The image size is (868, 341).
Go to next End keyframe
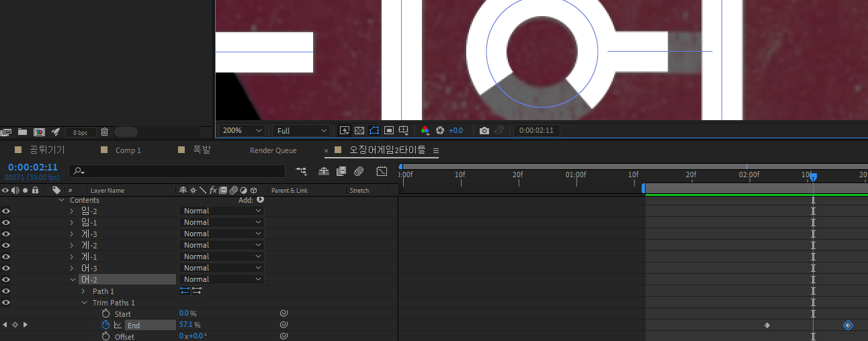[26, 325]
